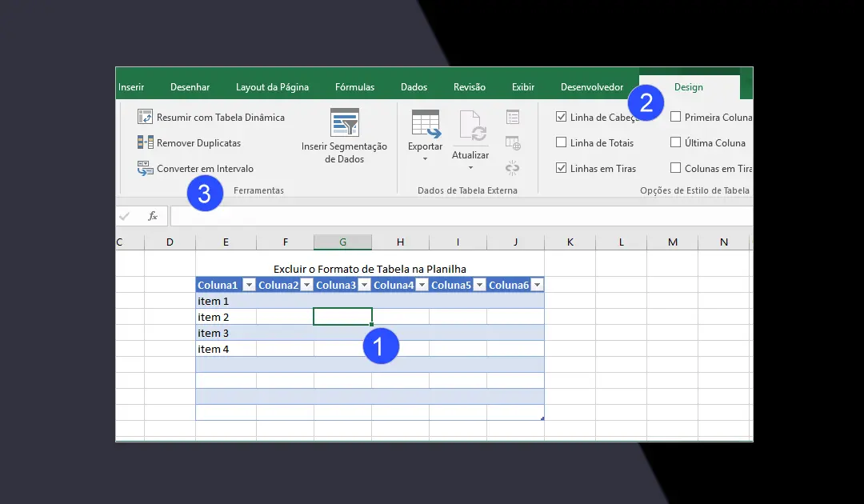Image resolution: width=864 pixels, height=504 pixels.
Task: Select the cell containing item 3
Action: (x=226, y=333)
